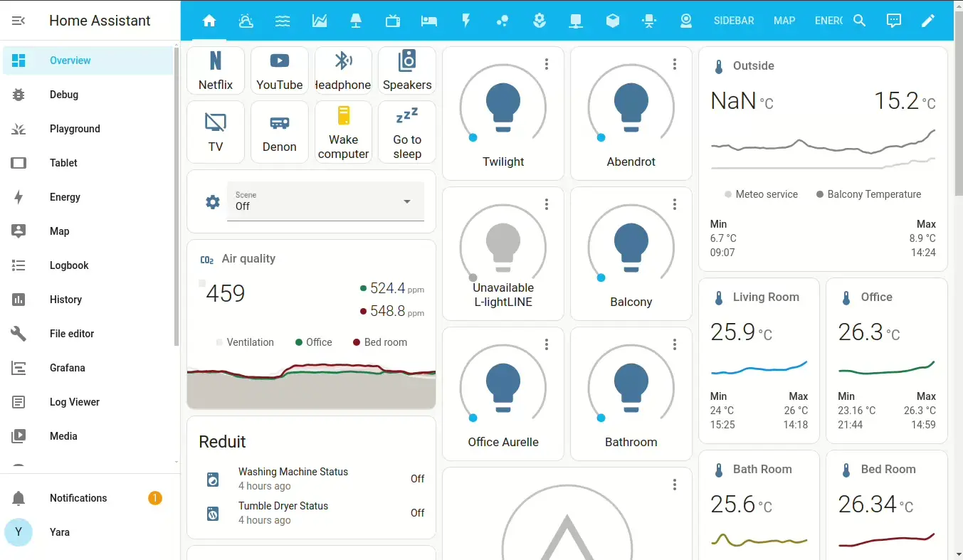Image resolution: width=963 pixels, height=560 pixels.
Task: Open the search magnifier icon
Action: [859, 21]
